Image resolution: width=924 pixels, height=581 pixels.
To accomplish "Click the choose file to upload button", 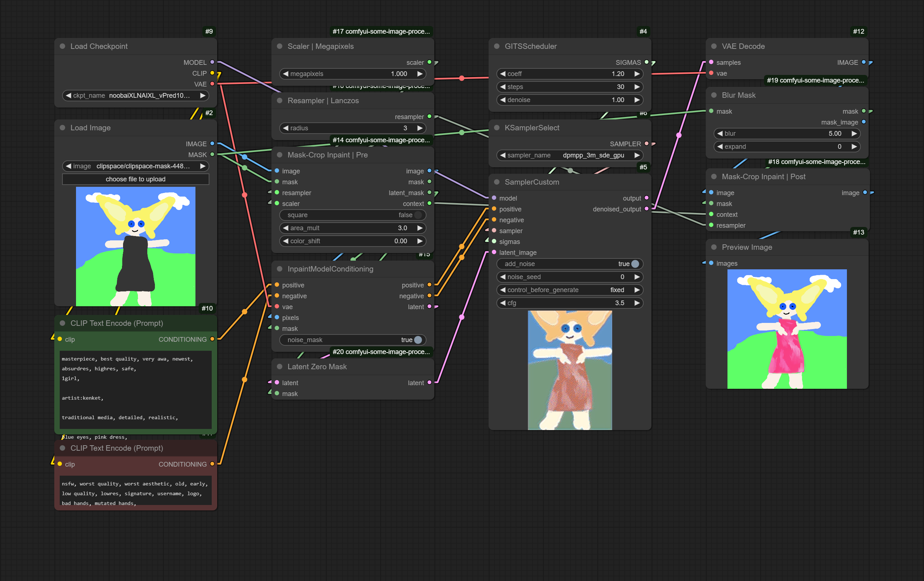I will point(135,179).
